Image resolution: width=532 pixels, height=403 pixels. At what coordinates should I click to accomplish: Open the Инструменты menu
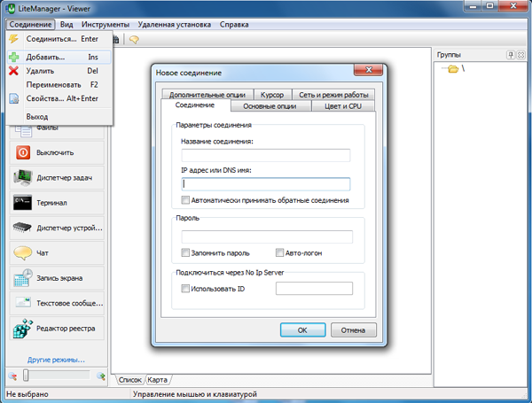[106, 25]
